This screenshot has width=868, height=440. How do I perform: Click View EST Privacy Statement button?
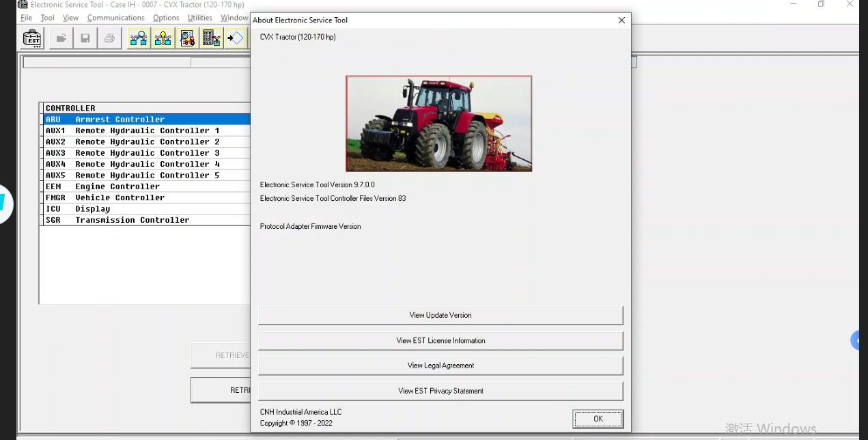[x=440, y=391]
